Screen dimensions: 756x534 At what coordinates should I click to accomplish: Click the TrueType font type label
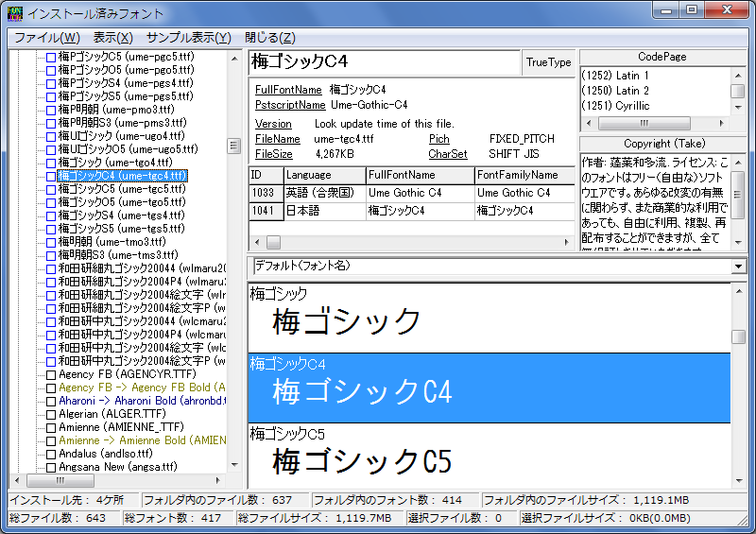pyautogui.click(x=548, y=62)
